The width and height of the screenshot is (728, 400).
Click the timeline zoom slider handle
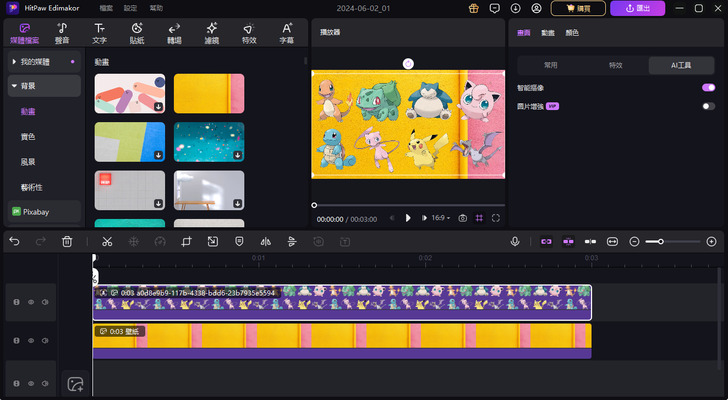pyautogui.click(x=661, y=241)
